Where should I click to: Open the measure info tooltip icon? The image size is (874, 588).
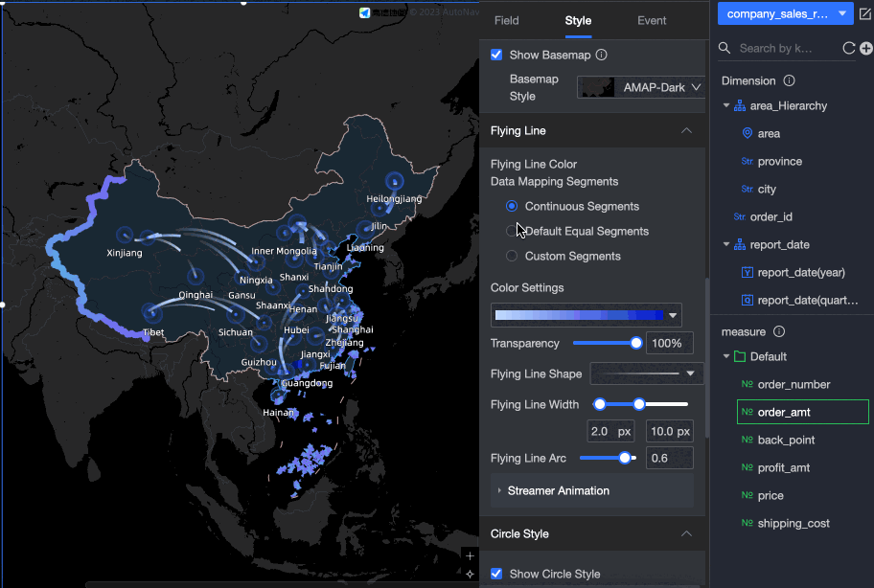click(779, 332)
